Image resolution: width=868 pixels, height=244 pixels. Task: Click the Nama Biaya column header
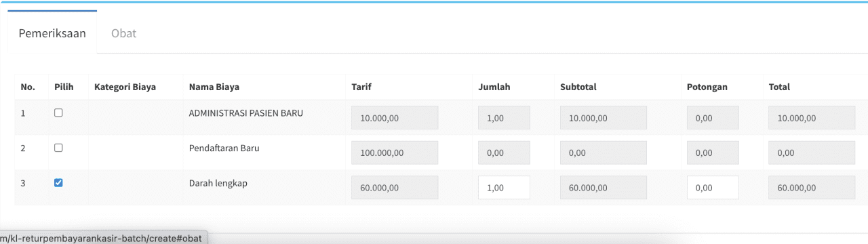(x=214, y=87)
